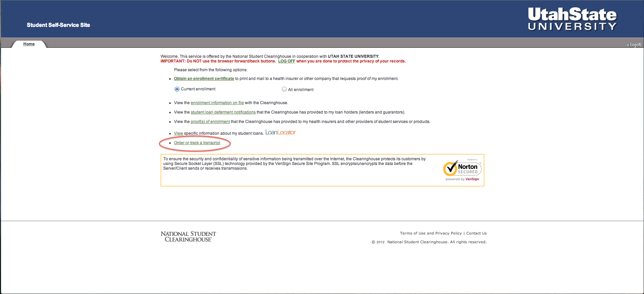
Task: Click the Contact Us footer link
Action: tap(476, 233)
